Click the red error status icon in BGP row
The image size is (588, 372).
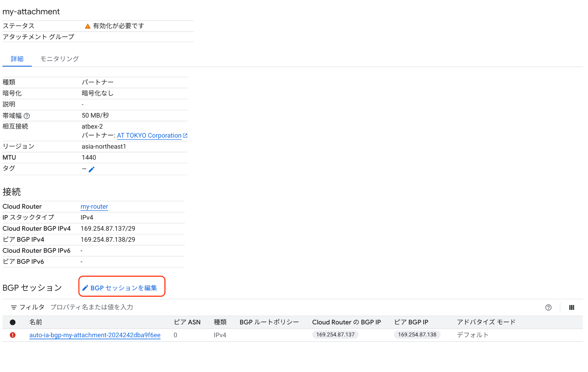click(x=13, y=335)
